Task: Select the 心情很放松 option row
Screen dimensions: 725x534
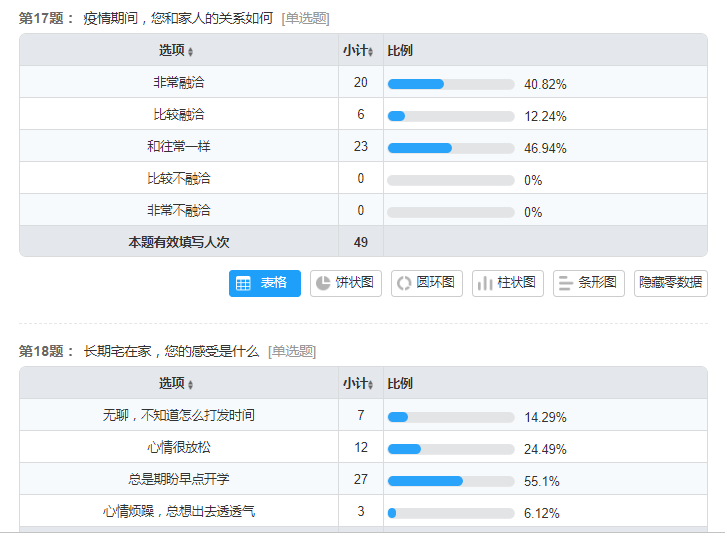Action: pos(179,447)
